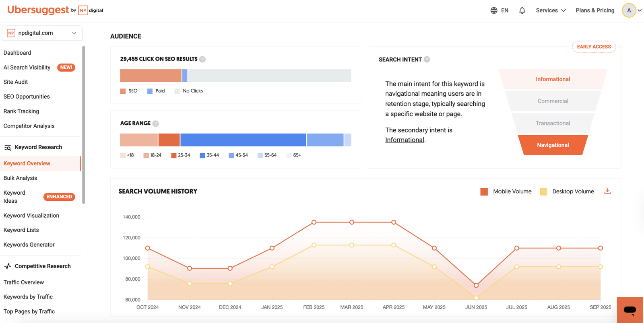Open the npdigital.com project dropdown
644x323 pixels.
click(42, 33)
